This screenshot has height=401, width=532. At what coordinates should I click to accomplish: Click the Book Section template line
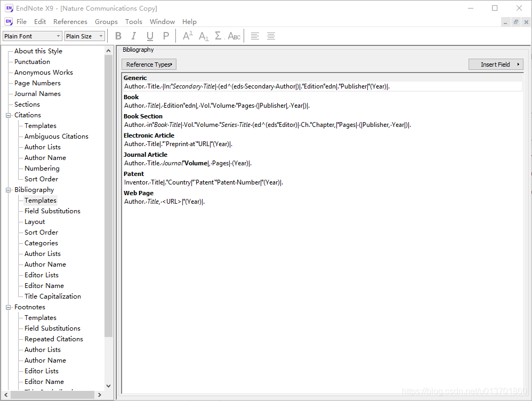(268, 125)
